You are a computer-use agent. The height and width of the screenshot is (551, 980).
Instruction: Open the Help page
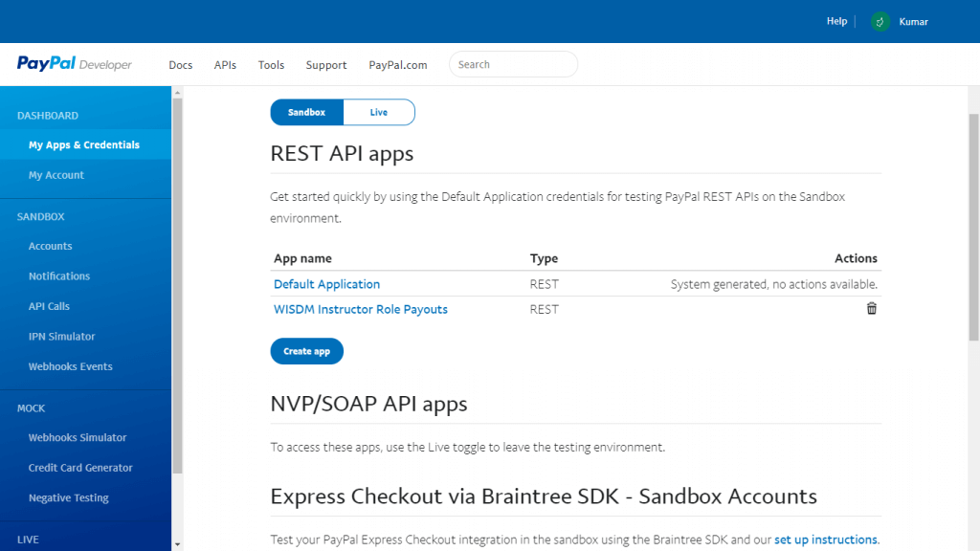point(836,21)
